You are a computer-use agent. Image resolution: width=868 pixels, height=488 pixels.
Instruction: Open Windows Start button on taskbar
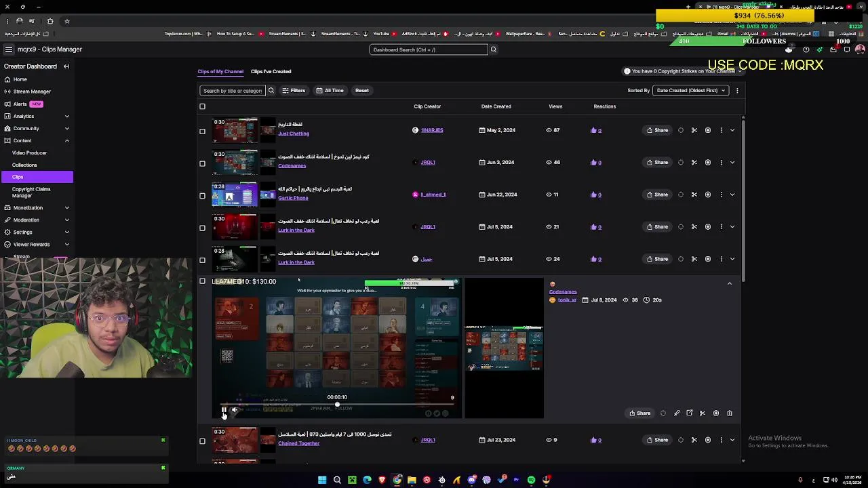[x=322, y=480]
